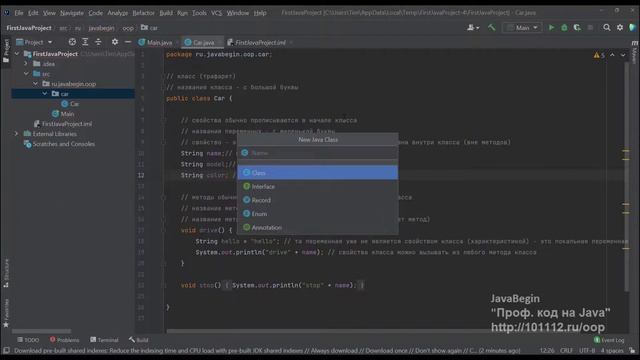This screenshot has height=360, width=640.
Task: Collapse the car package node
Action: pyautogui.click(x=45, y=93)
